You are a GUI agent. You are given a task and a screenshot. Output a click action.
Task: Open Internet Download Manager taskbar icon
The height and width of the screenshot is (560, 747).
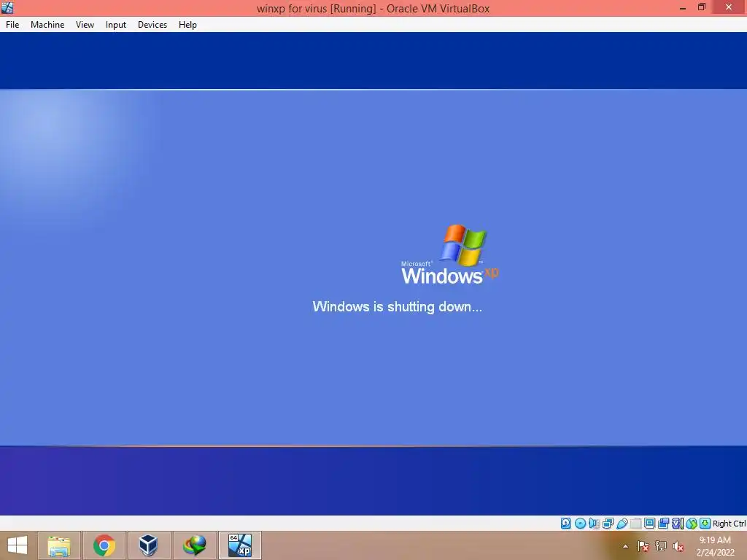(x=194, y=545)
